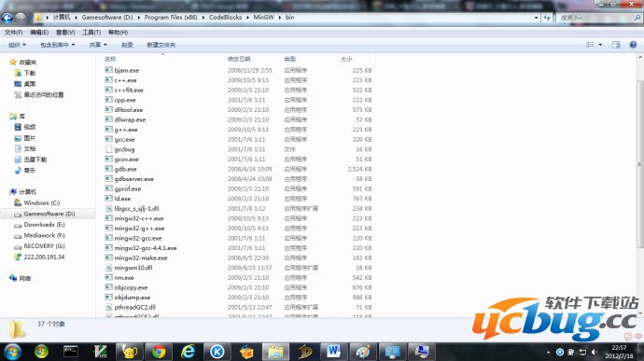Expand breadcrumb arrow after Gamesoftware (D:)
644x361 pixels.
tap(138, 17)
